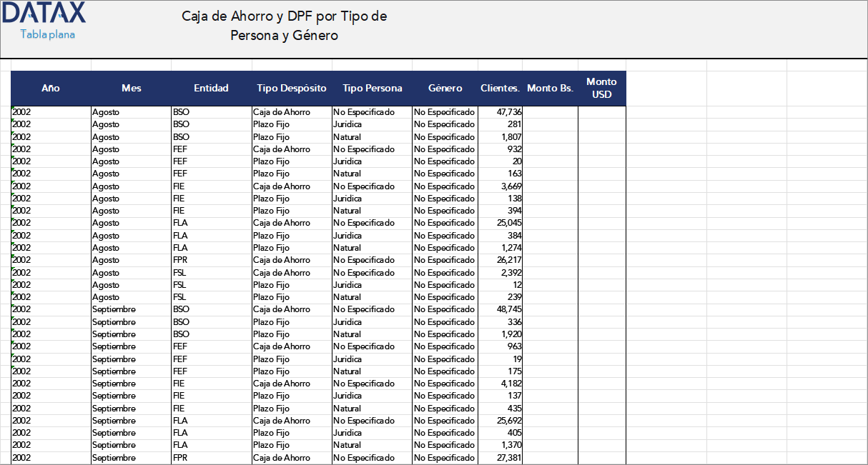The width and height of the screenshot is (868, 465).
Task: Click the Tipo Persona header cell
Action: point(372,89)
